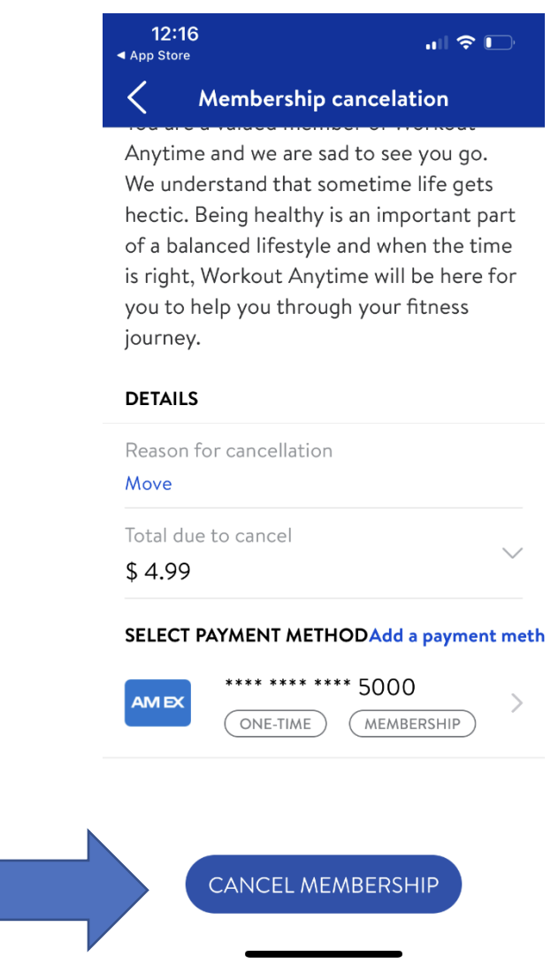Image resolution: width=551 pixels, height=980 pixels.
Task: Tap Add a payment method link
Action: [456, 636]
